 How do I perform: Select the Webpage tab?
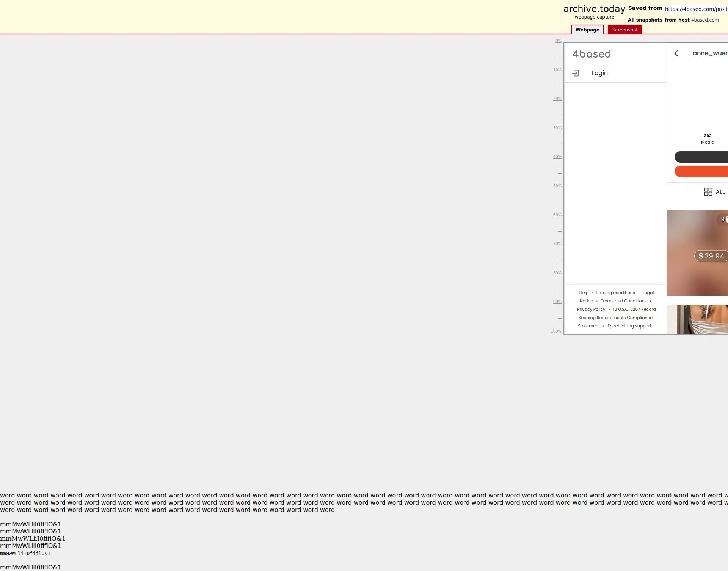[x=587, y=30]
